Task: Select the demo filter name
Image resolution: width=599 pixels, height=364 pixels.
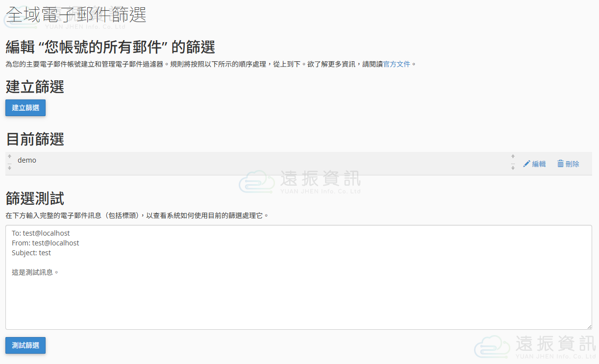Action: pyautogui.click(x=27, y=160)
